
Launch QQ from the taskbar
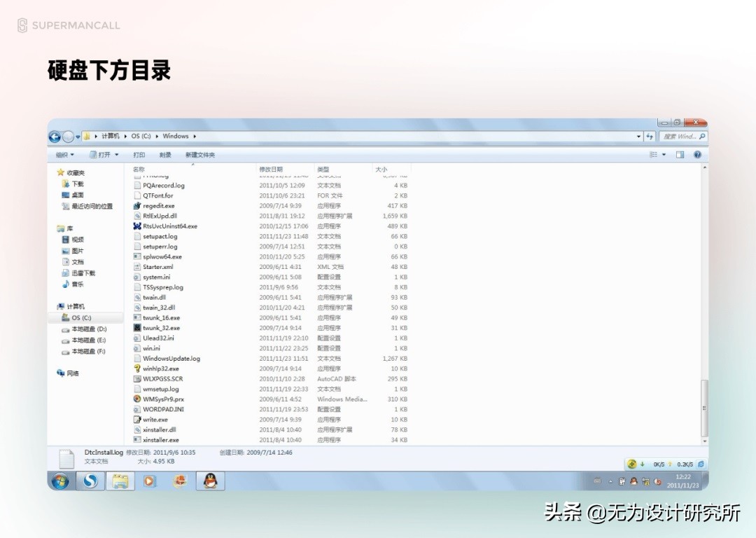(x=209, y=481)
